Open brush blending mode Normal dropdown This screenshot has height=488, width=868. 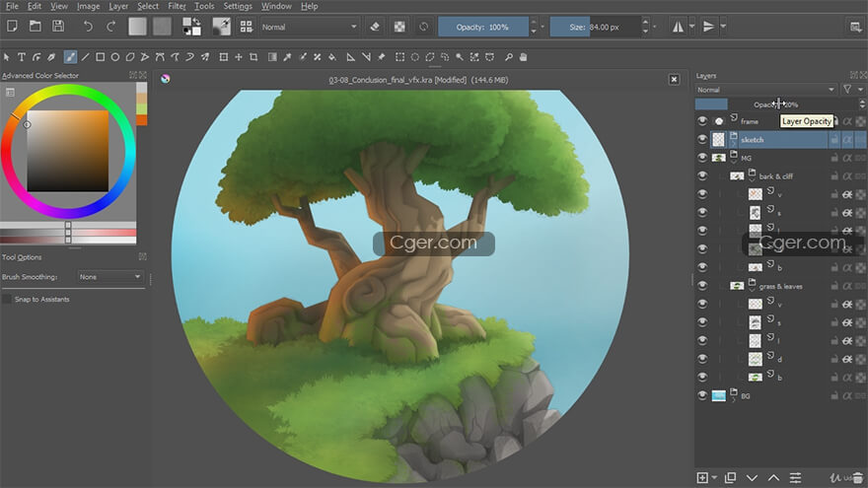(309, 27)
